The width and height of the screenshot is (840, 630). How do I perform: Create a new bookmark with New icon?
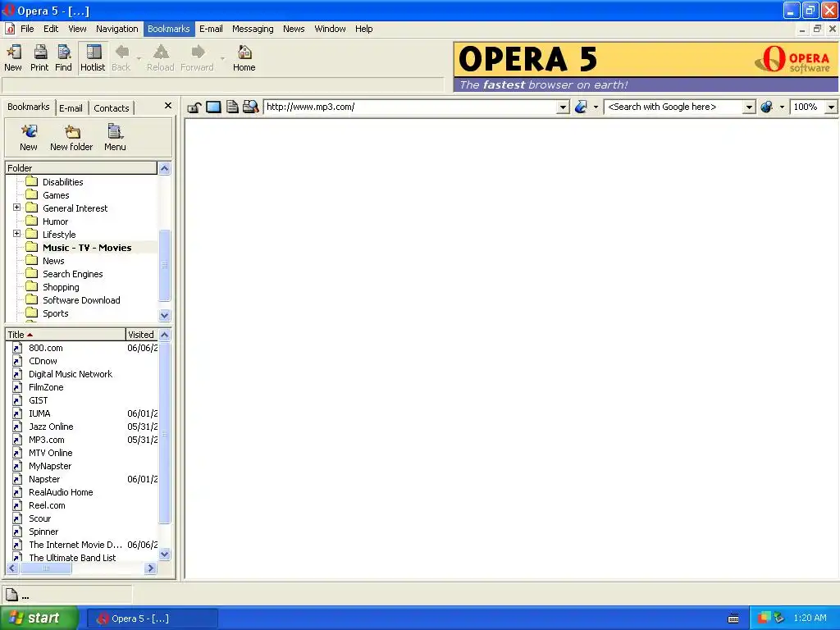pyautogui.click(x=29, y=138)
